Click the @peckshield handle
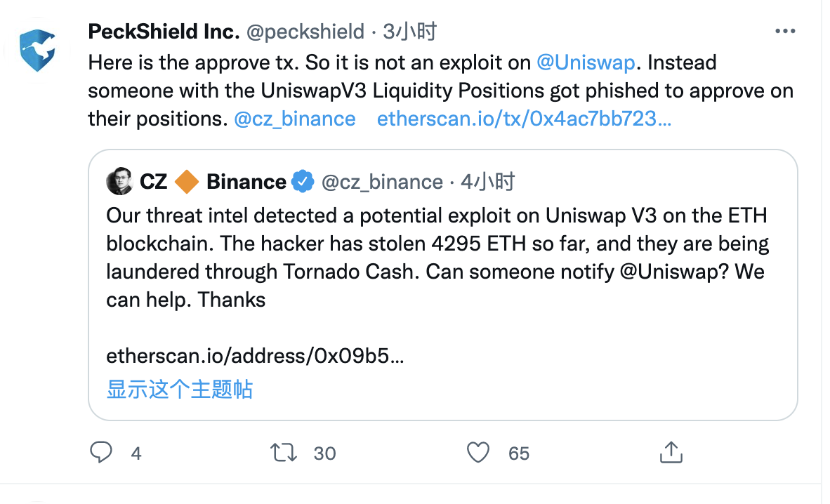 tap(308, 32)
